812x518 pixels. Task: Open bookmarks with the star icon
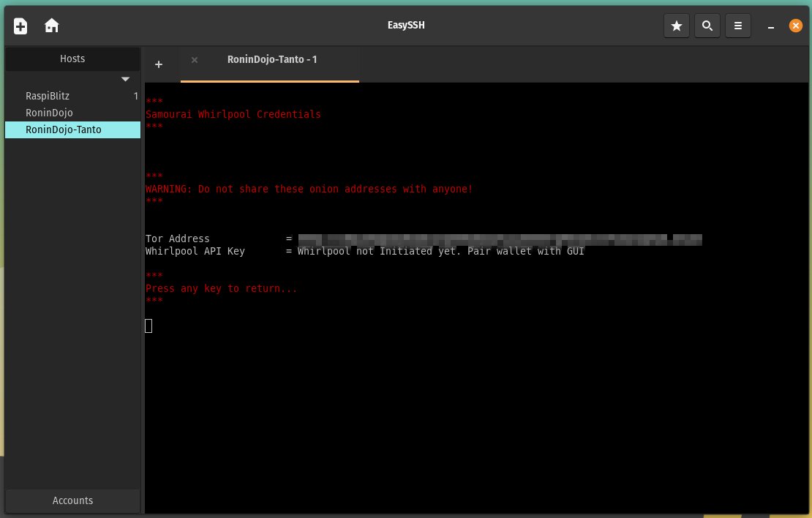677,26
